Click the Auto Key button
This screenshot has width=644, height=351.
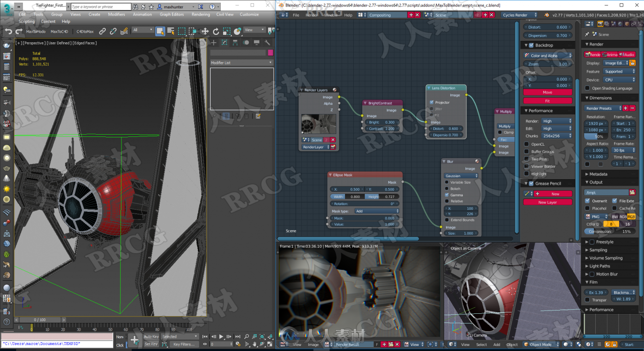click(x=151, y=337)
